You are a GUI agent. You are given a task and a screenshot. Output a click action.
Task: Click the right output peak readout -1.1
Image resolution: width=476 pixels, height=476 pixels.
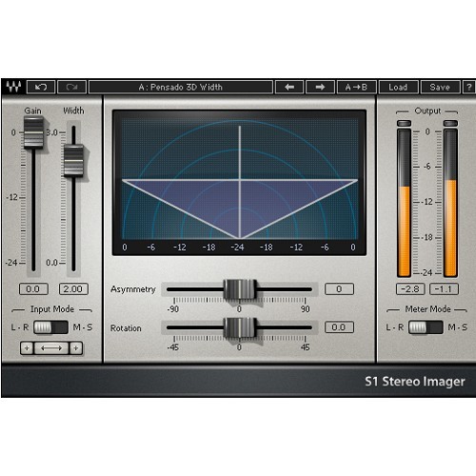444,289
